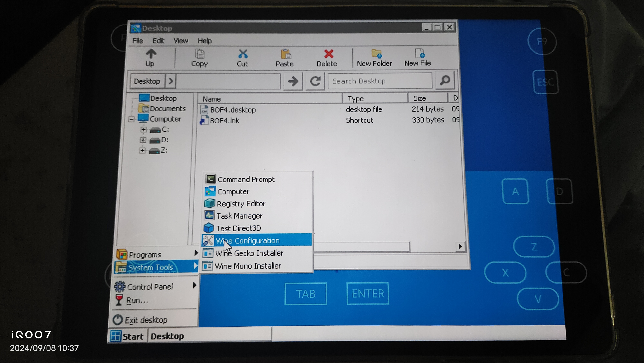The width and height of the screenshot is (644, 363).
Task: Click the Search Desktop input field
Action: 380,81
